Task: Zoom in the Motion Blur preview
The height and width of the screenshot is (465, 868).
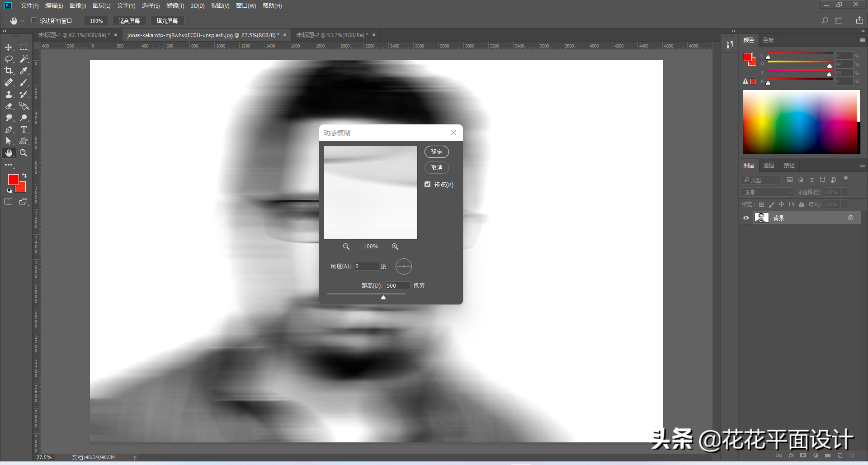Action: (x=395, y=247)
